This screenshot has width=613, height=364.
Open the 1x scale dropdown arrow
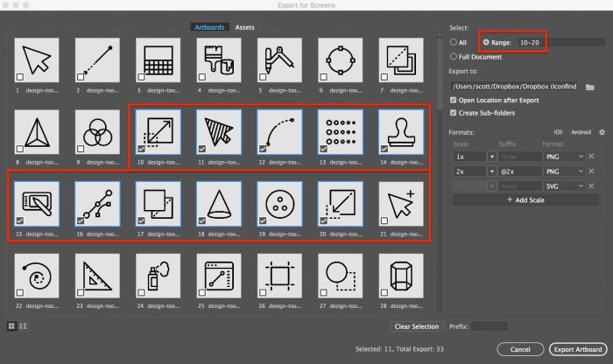[492, 157]
